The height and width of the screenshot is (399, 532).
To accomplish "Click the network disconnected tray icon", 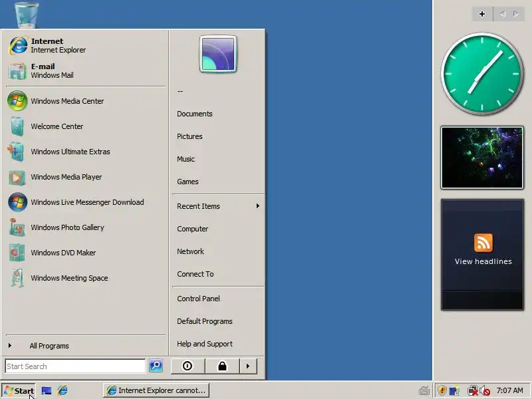I will pyautogui.click(x=472, y=391).
